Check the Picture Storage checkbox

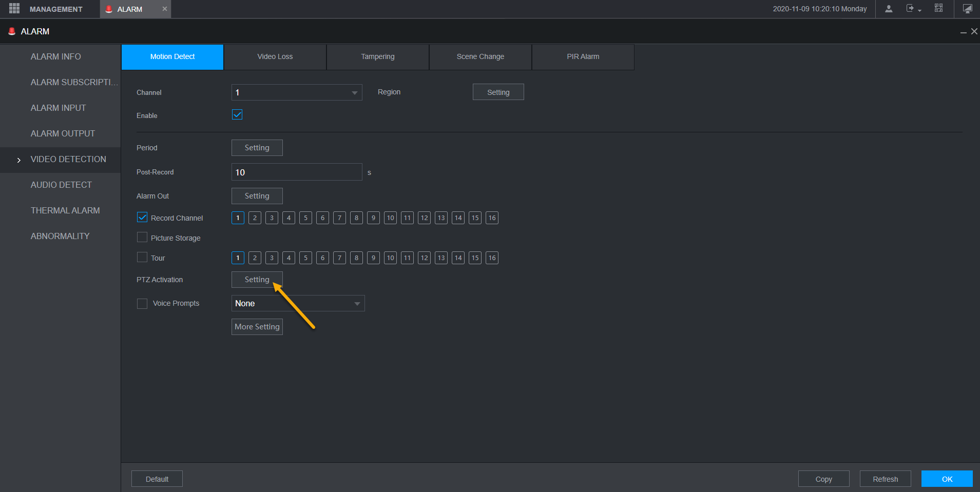(x=142, y=238)
